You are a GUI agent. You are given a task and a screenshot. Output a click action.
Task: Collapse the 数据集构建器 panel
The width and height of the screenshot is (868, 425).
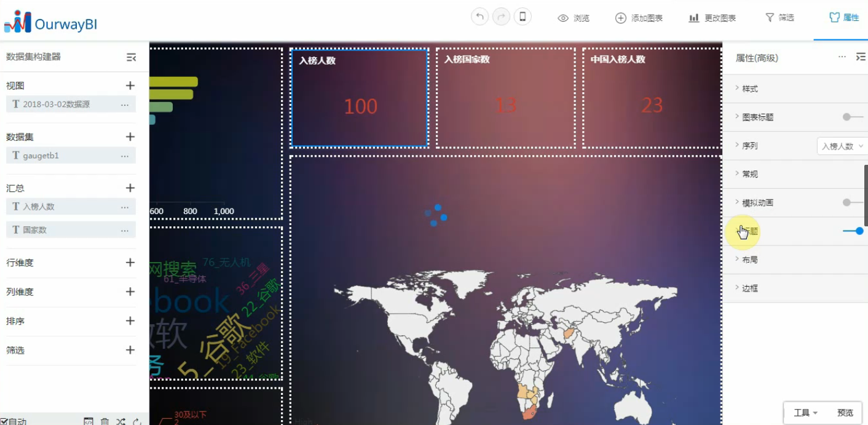[131, 57]
